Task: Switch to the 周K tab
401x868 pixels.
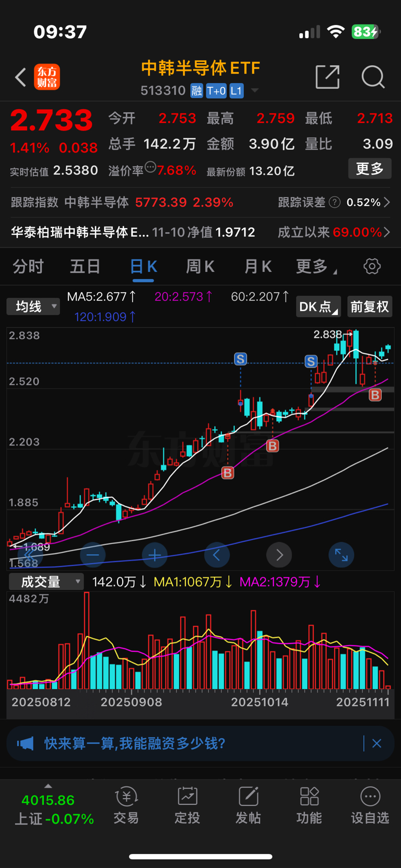Action: [x=200, y=267]
